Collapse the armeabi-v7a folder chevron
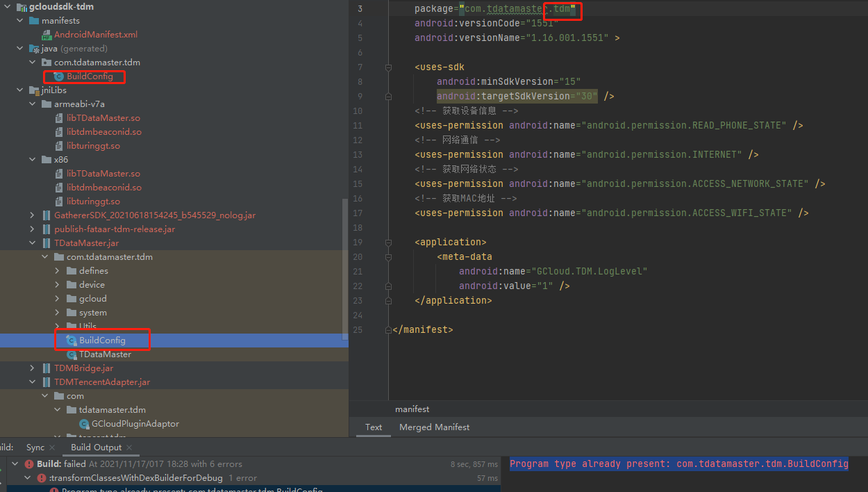 coord(33,104)
